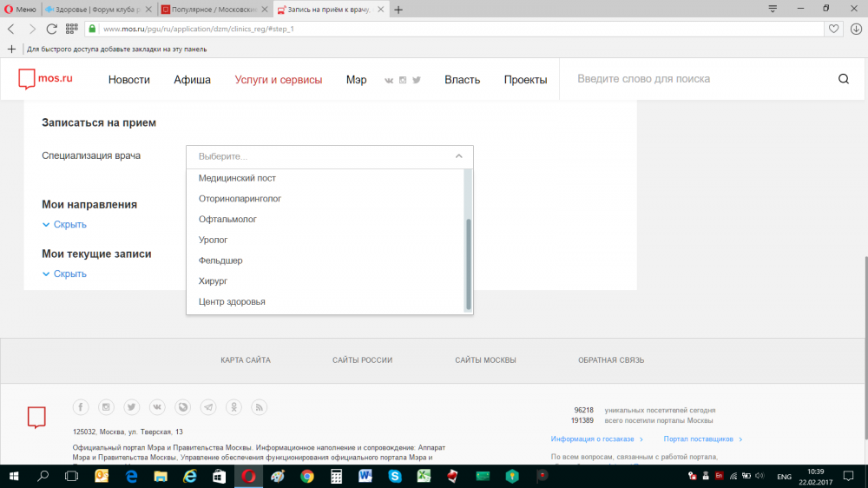The height and width of the screenshot is (488, 868).
Task: Bookmark page using the heart icon
Action: [833, 29]
